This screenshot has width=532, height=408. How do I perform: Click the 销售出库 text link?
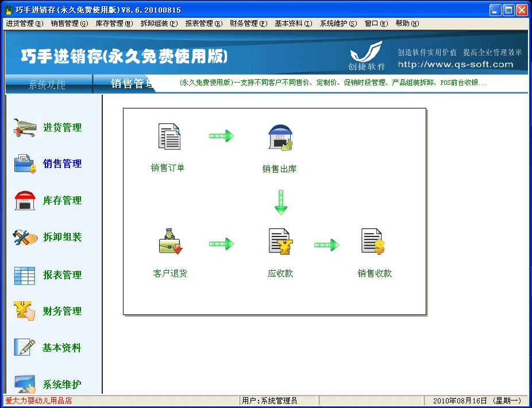(280, 168)
